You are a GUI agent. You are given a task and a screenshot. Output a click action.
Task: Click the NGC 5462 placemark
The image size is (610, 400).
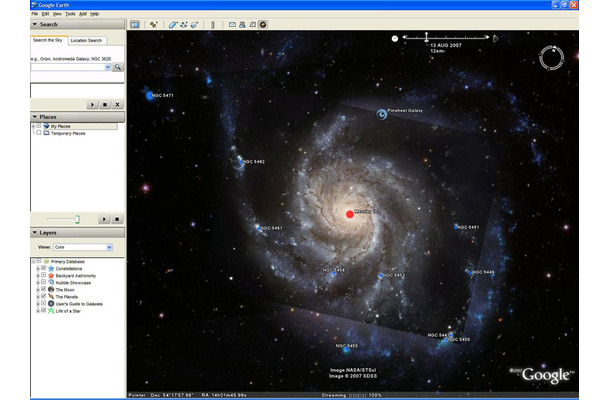(241, 161)
